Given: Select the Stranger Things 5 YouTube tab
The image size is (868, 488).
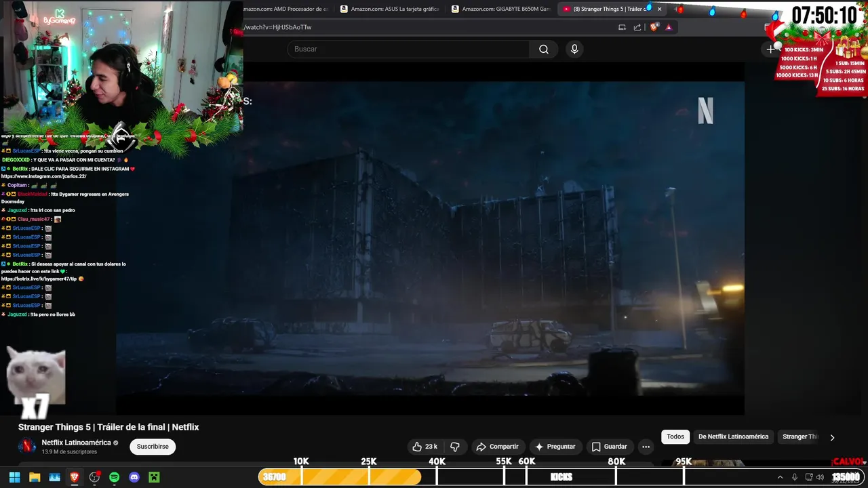Looking at the screenshot, I should coord(606,9).
